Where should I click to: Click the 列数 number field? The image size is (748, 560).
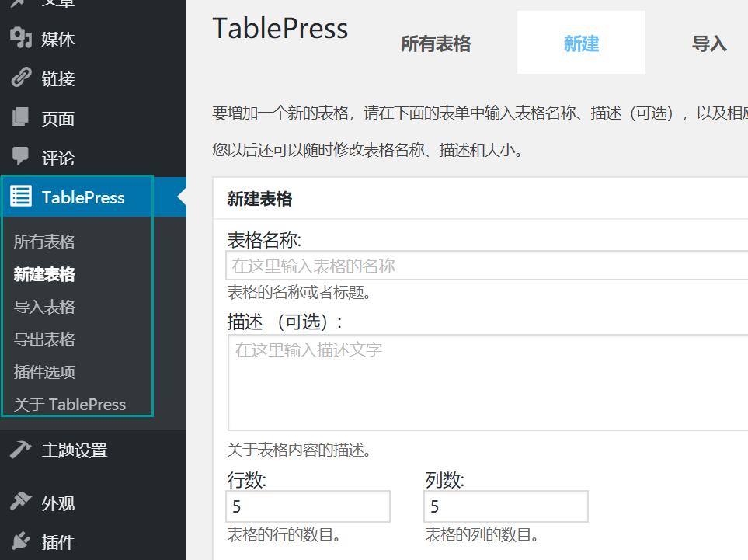(x=506, y=506)
